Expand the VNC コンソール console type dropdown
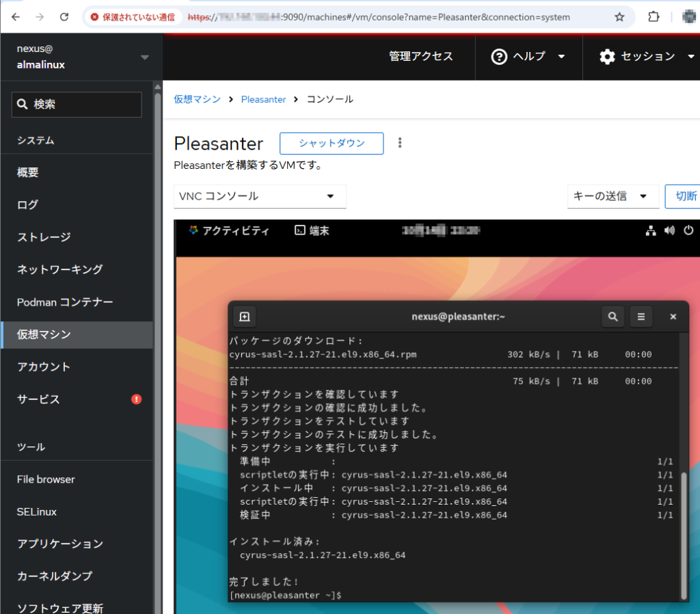700x614 pixels. 260,196
